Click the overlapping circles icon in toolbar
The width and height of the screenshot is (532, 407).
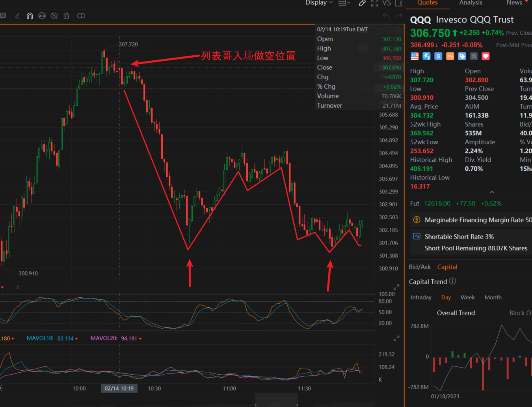click(x=81, y=16)
